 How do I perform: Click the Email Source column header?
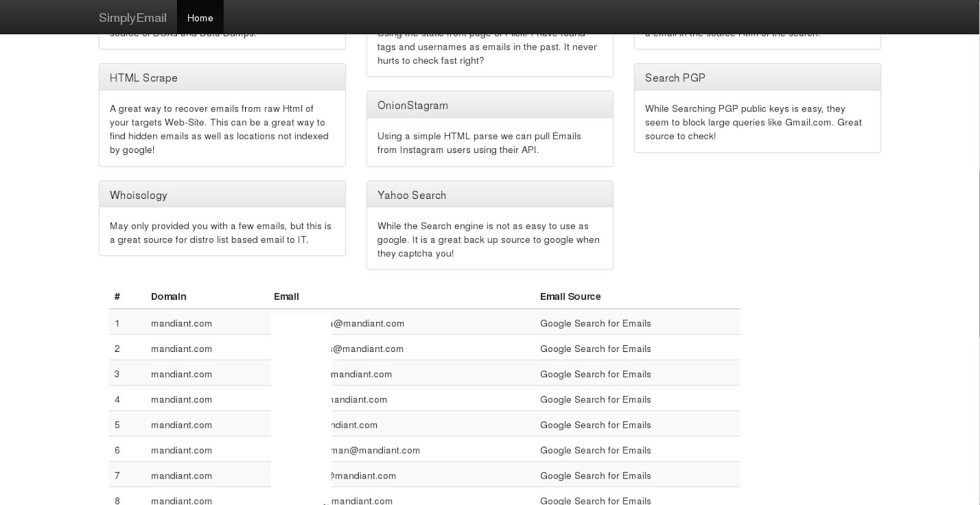tap(570, 296)
